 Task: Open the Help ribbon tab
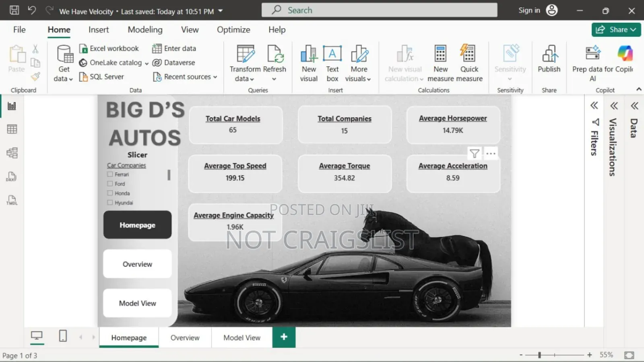pos(277,29)
